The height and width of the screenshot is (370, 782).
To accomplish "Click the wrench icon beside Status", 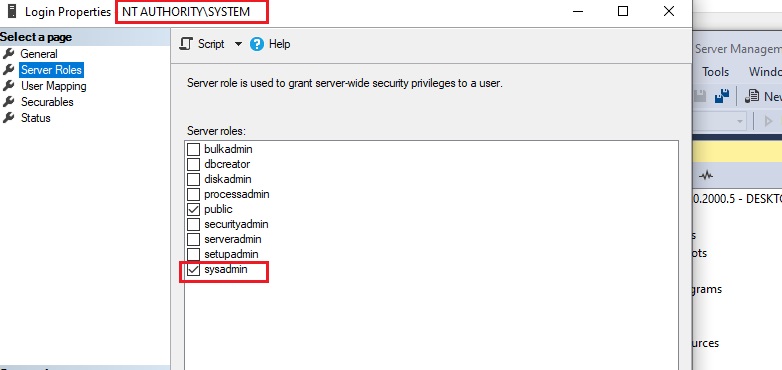I will (x=8, y=117).
